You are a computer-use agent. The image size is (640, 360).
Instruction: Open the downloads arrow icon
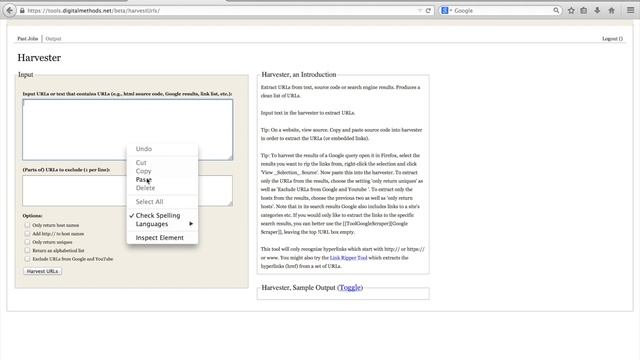(597, 11)
